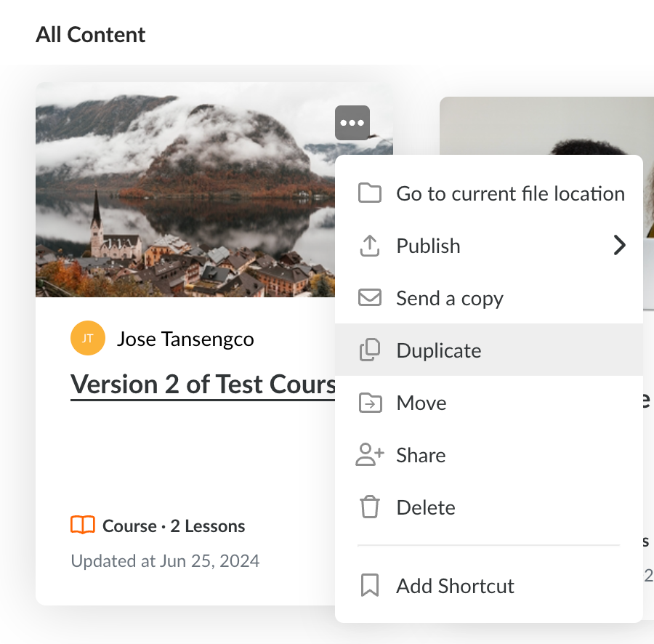Expand the Publish submenu arrow

click(619, 246)
